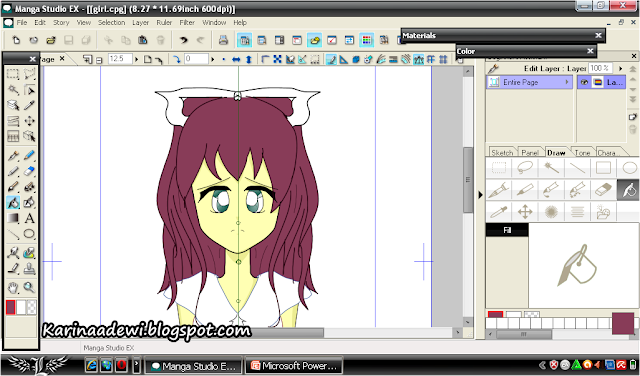
Task: Switch to the Panel tab
Action: (530, 152)
